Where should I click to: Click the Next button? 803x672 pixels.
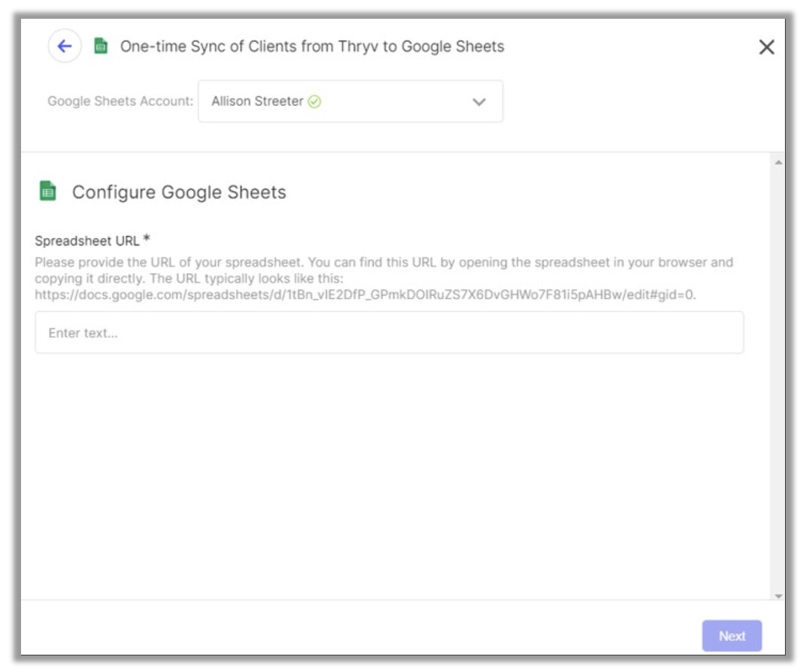(x=732, y=636)
